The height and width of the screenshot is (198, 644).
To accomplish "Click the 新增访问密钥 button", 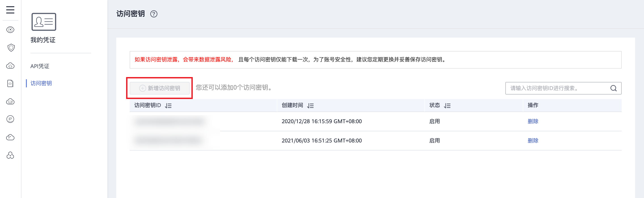I will (x=159, y=88).
